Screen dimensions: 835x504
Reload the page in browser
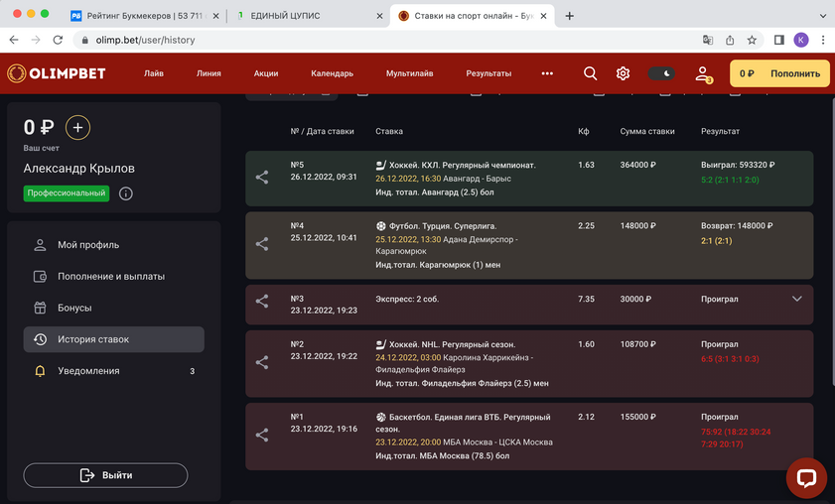[x=58, y=40]
